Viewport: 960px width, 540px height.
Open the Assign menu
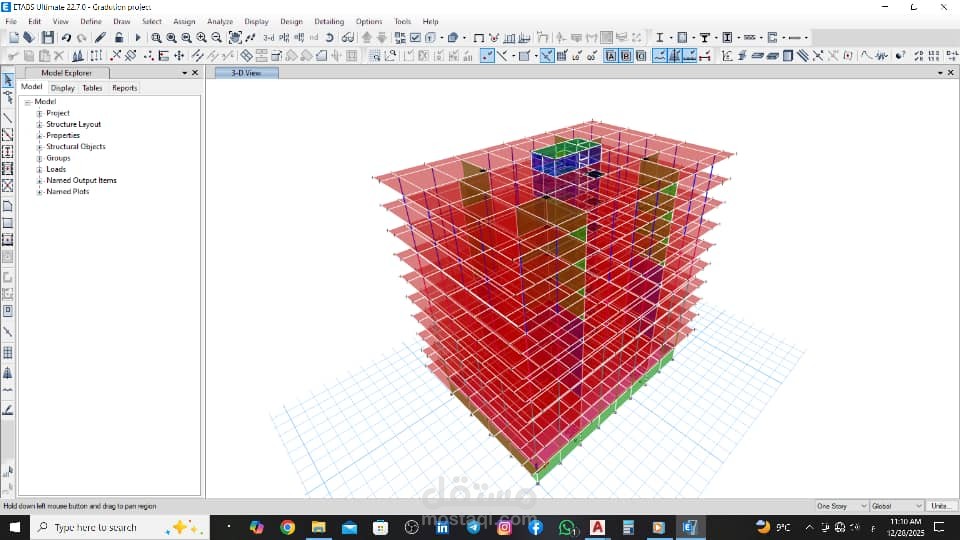click(184, 21)
